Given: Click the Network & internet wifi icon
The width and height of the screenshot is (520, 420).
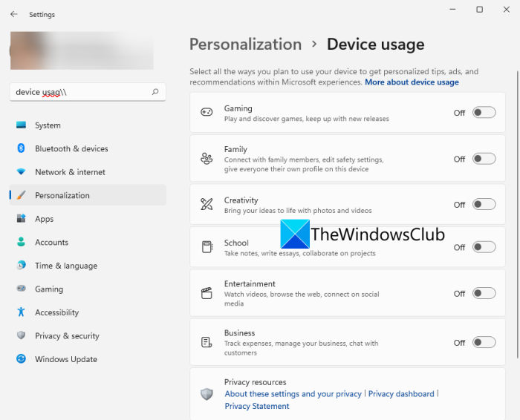Looking at the screenshot, I should pos(21,172).
